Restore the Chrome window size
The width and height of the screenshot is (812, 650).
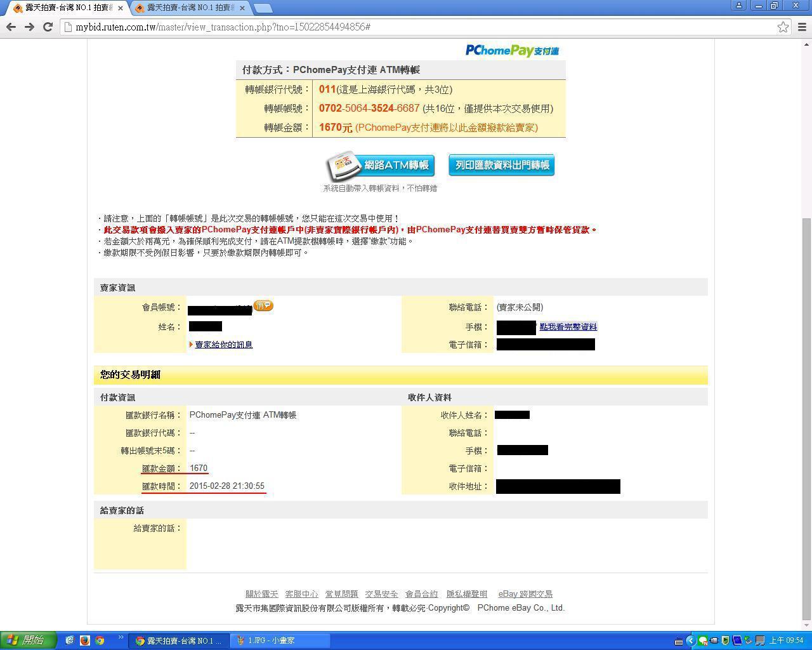pyautogui.click(x=775, y=5)
